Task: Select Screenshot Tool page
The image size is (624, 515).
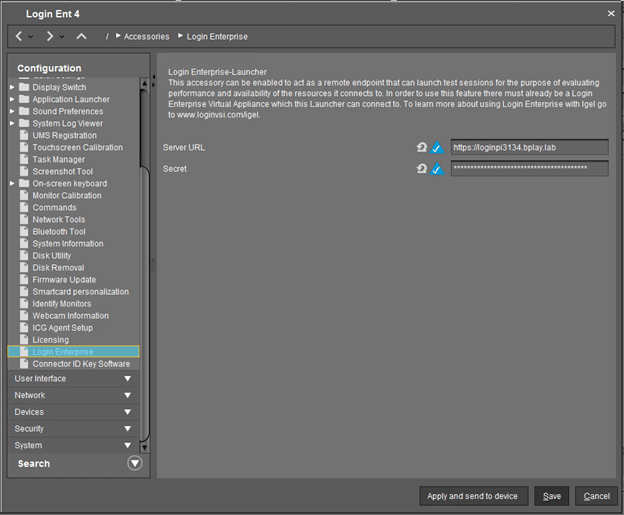Action: click(x=62, y=172)
